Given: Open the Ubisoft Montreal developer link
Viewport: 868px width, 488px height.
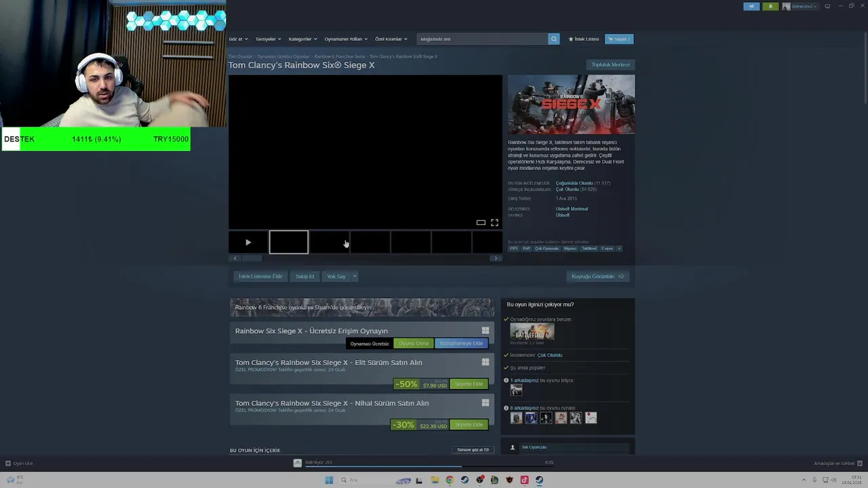Looking at the screenshot, I should (572, 209).
